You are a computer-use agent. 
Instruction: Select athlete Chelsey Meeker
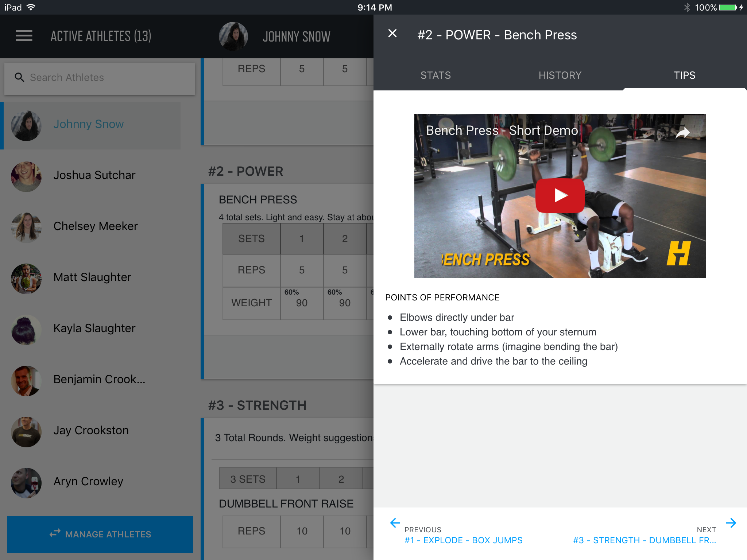pyautogui.click(x=95, y=226)
